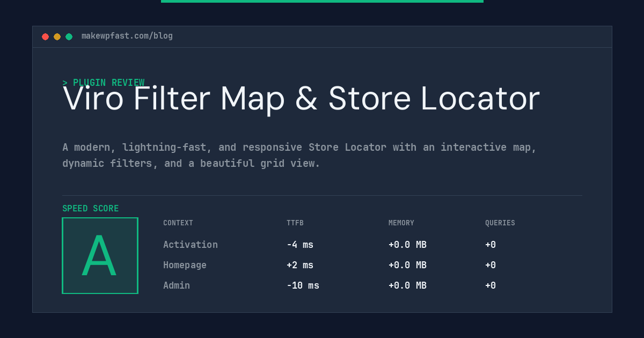The image size is (644, 338).
Task: Click Admin row '+0' queries value
Action: click(x=491, y=285)
